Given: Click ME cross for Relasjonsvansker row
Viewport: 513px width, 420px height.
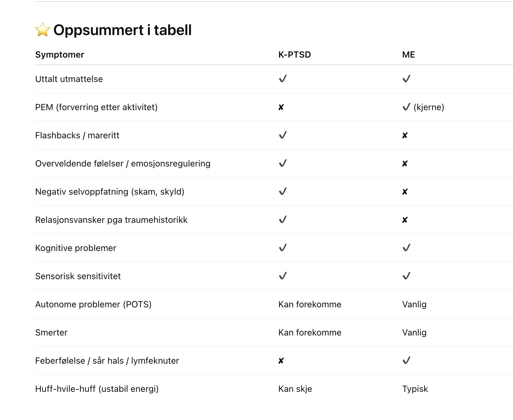Looking at the screenshot, I should click(x=405, y=220).
